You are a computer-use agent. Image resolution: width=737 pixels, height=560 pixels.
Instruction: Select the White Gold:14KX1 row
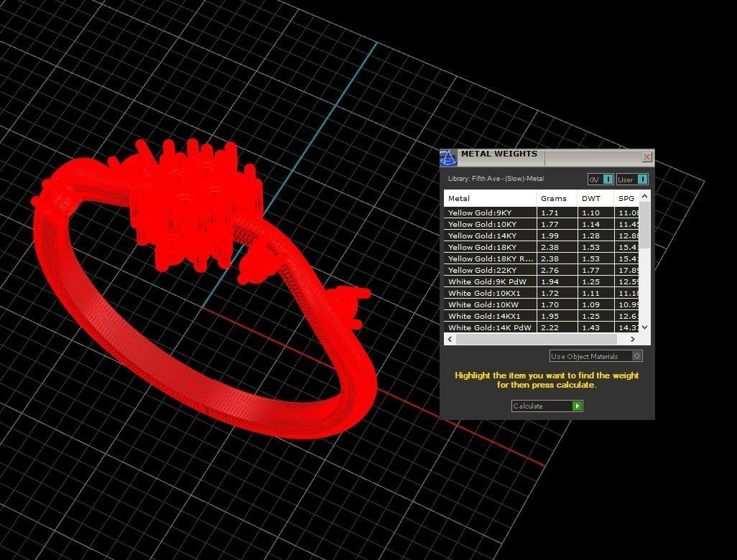(541, 316)
